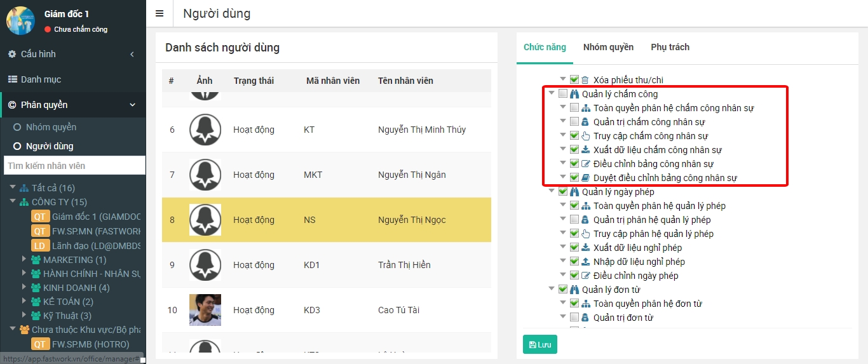Click the Giám đốc 1 profile avatar
868x364 pixels.
pos(20,20)
